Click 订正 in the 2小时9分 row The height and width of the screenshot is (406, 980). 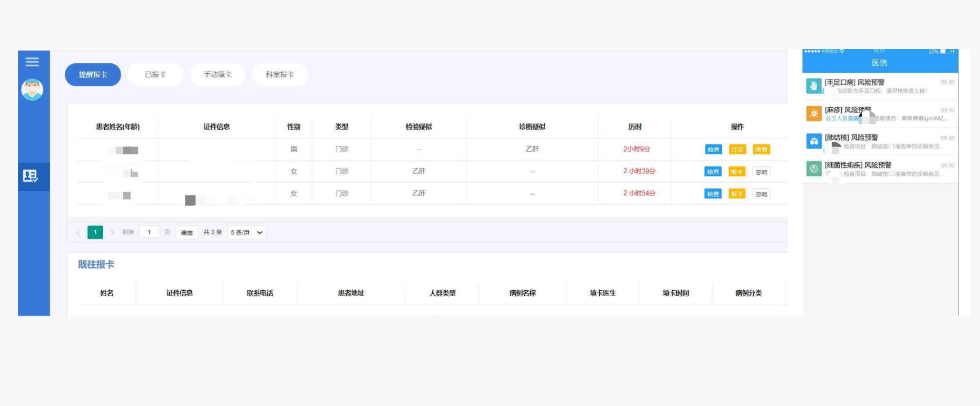(737, 150)
